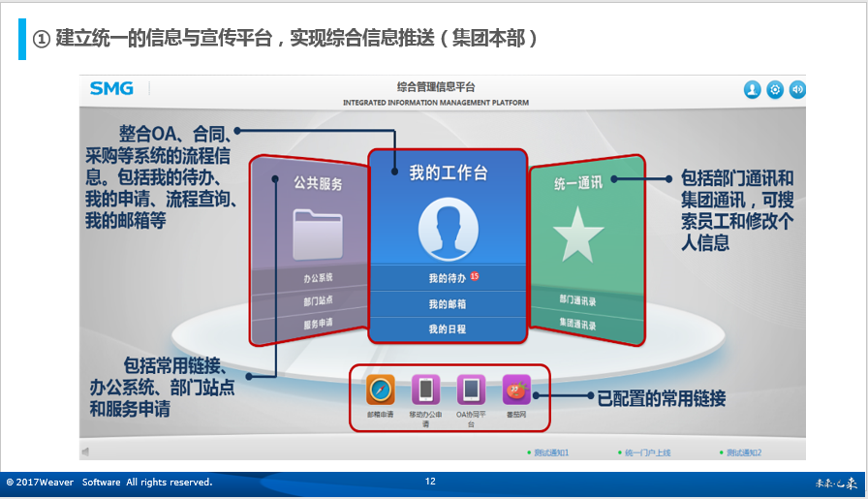Open the user profile icon in header
This screenshot has width=868, height=499.
(x=752, y=90)
